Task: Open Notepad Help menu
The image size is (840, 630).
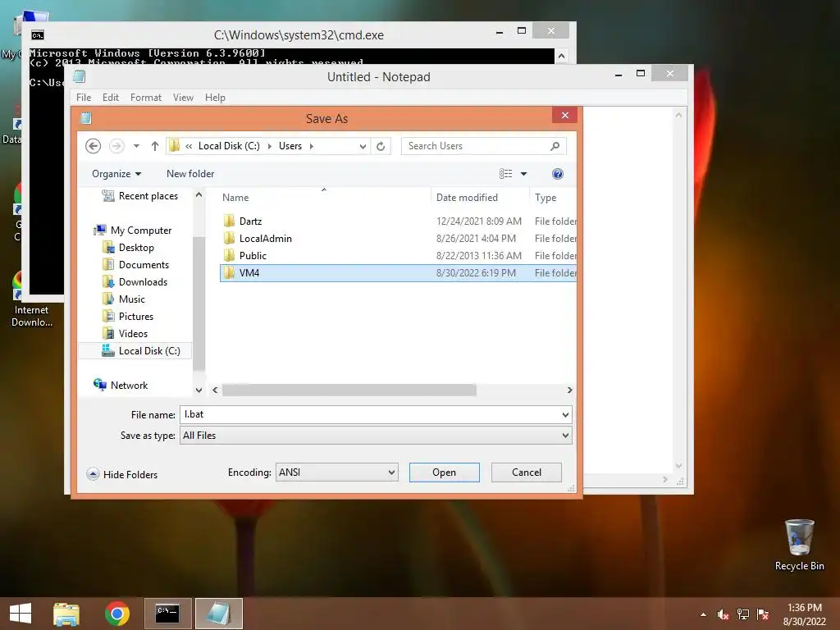Action: (x=215, y=98)
